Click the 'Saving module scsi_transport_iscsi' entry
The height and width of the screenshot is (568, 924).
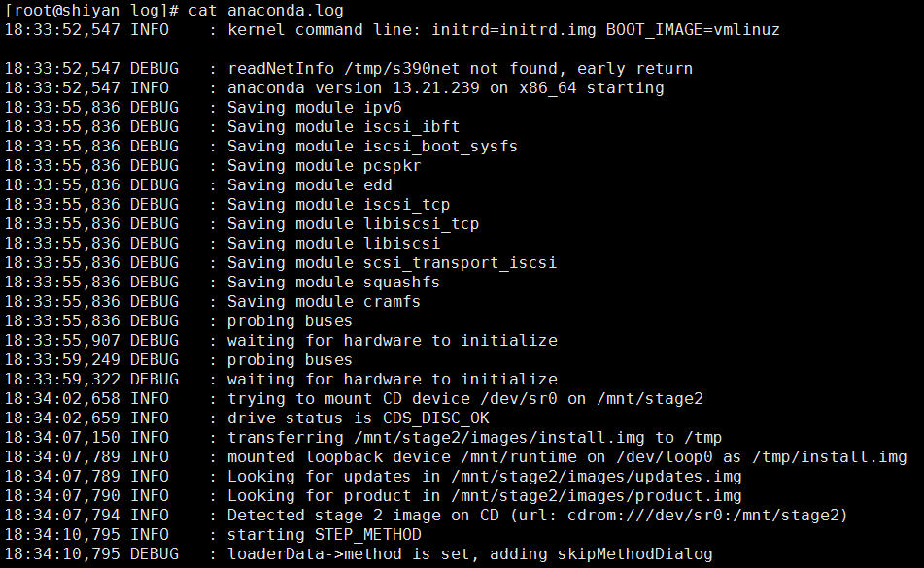point(392,263)
